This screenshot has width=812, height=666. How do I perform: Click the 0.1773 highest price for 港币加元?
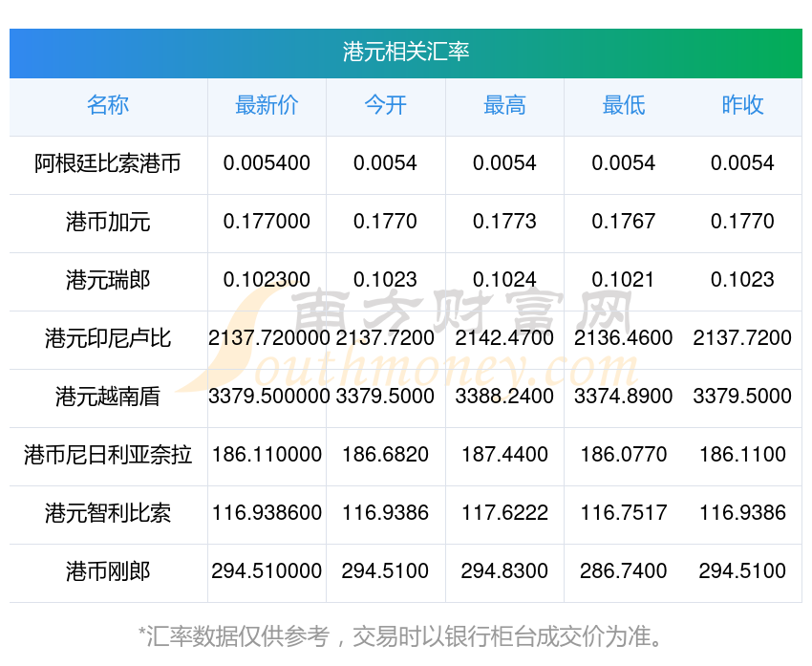coord(504,222)
